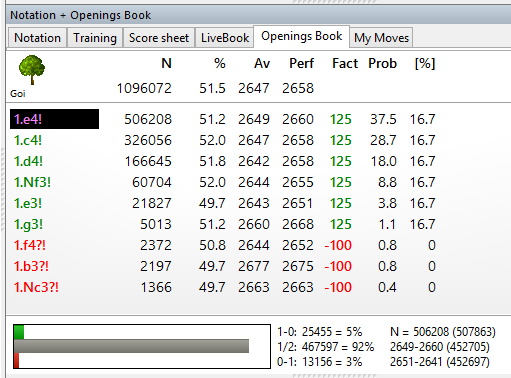Click the green tree icon
The image size is (511, 378).
pyautogui.click(x=32, y=70)
